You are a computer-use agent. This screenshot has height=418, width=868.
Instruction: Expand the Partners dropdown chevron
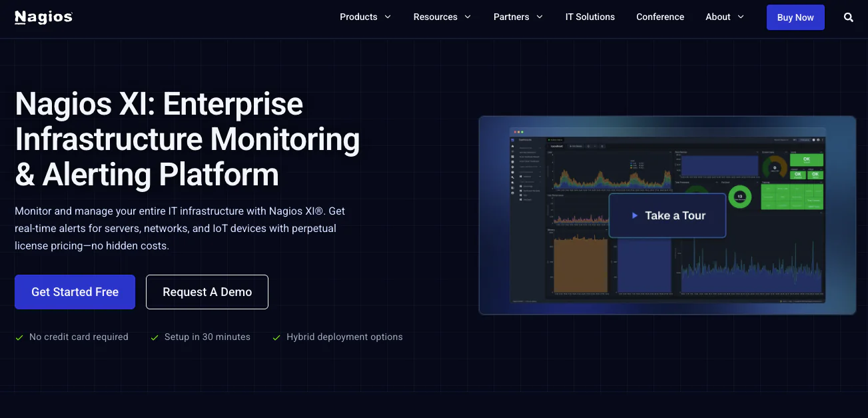(539, 17)
